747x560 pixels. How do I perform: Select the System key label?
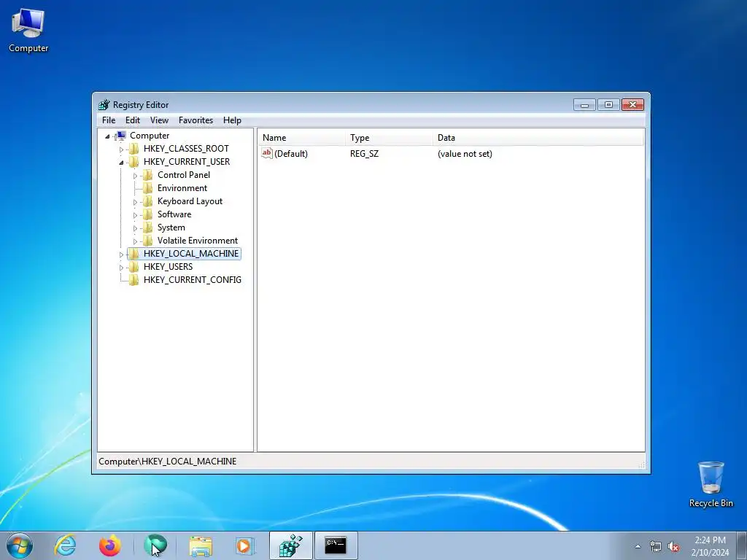[x=171, y=227]
